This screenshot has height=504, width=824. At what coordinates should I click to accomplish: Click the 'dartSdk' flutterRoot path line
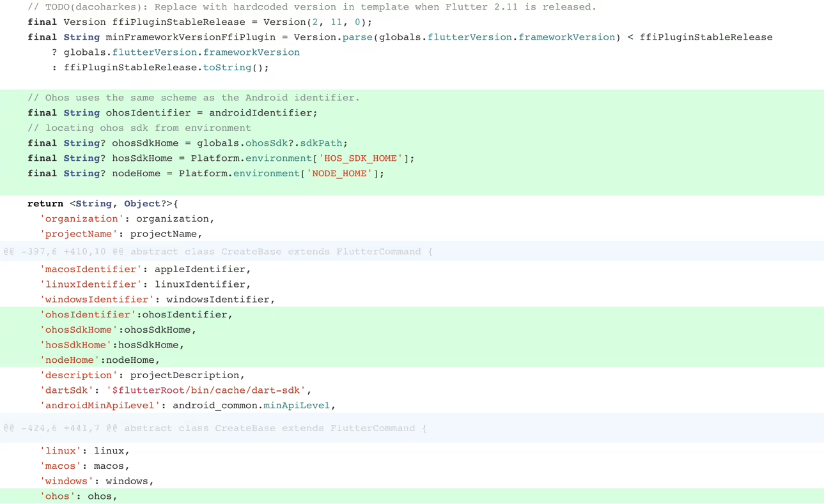176,390
